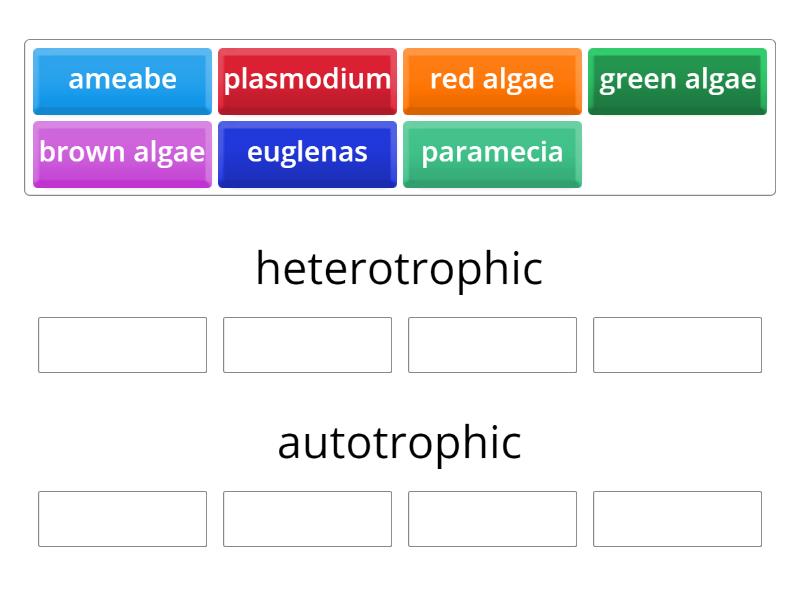Click the fourth empty slot under heterotrophic
The image size is (800, 600).
coord(677,346)
